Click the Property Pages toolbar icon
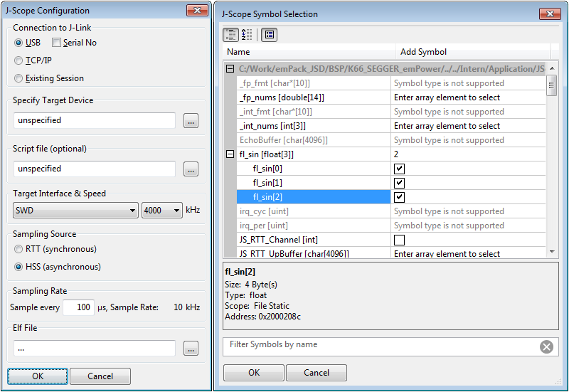The height and width of the screenshot is (392, 569). (x=269, y=34)
